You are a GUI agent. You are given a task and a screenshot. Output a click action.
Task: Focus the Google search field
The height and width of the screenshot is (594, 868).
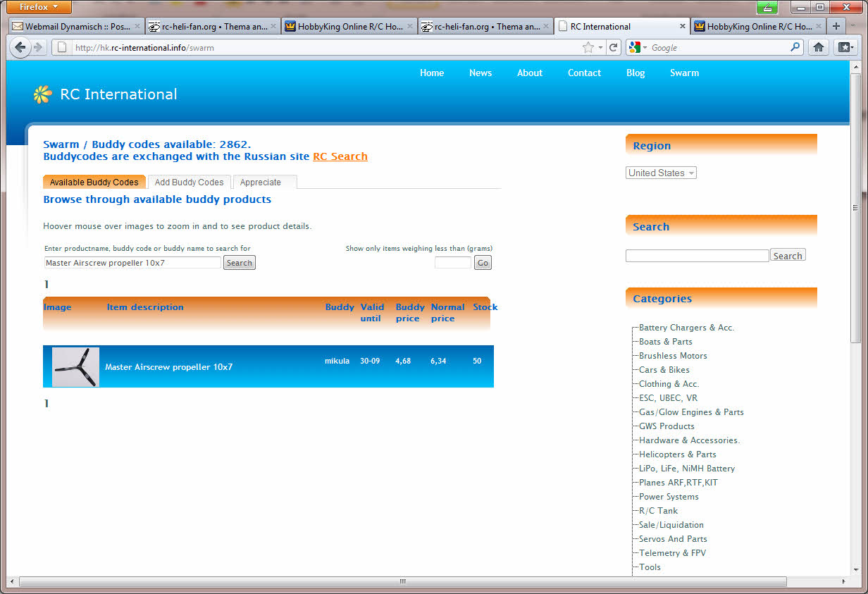coord(718,48)
